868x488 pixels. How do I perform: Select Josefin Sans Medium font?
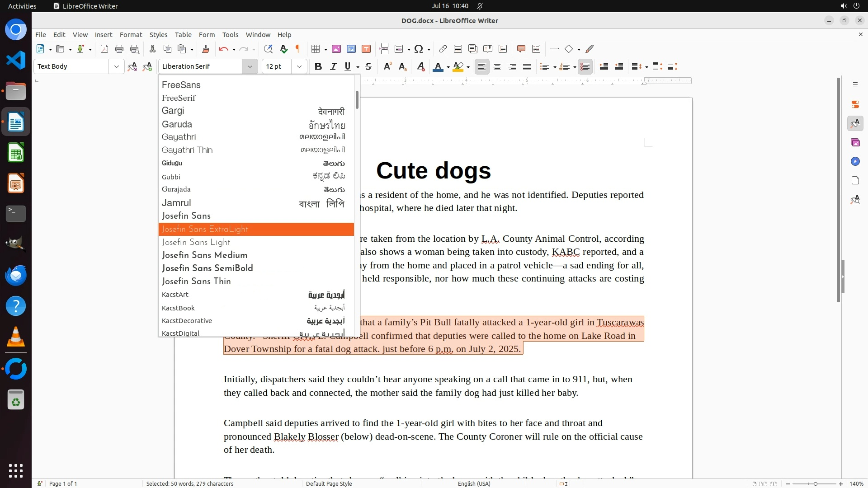pyautogui.click(x=204, y=255)
